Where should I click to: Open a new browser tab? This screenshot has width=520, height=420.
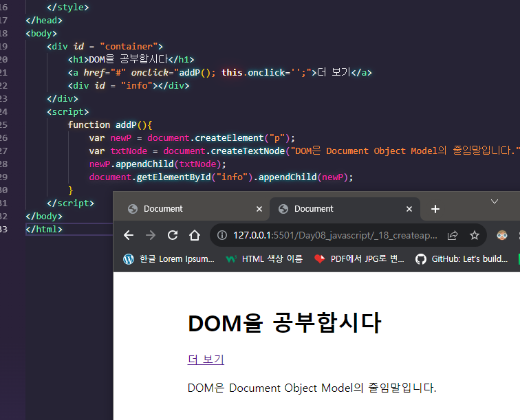click(x=435, y=209)
